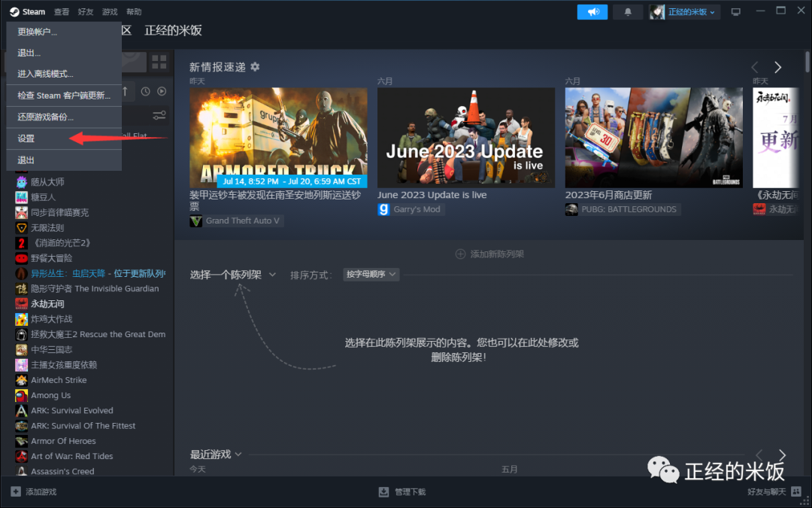The image size is (812, 508).
Task: Go to previous news page arrow
Action: point(755,68)
